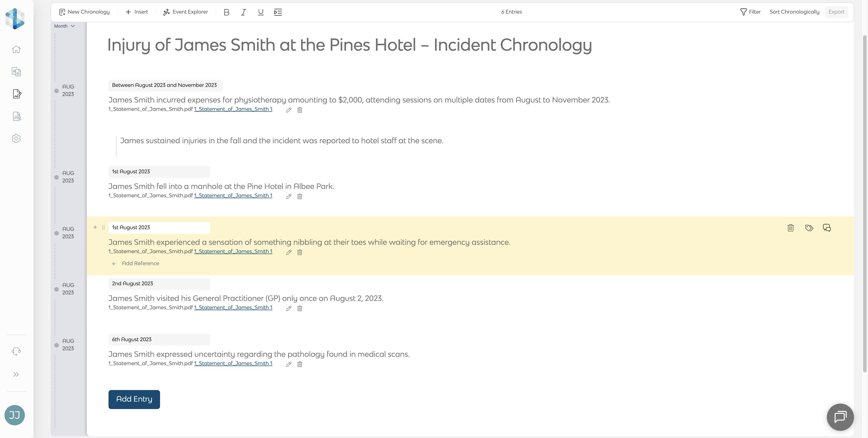Edit reference pencil for manhole entry
Screen dimensions: 868x438
coord(289,196)
